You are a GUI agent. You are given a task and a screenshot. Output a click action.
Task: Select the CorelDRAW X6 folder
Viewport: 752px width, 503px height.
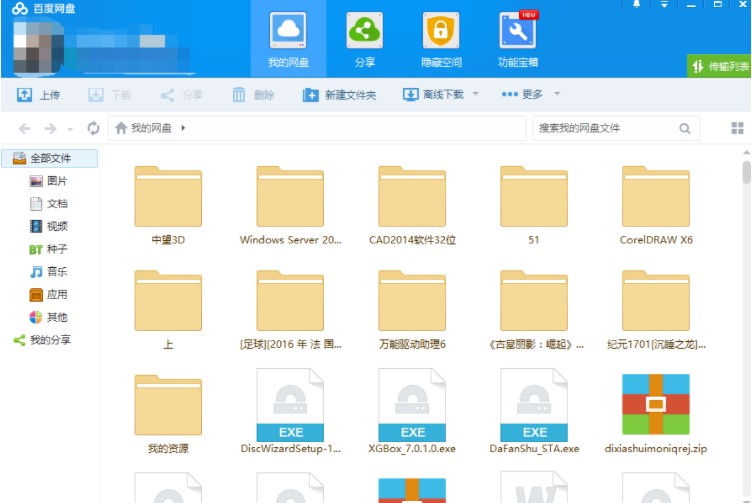click(x=656, y=206)
